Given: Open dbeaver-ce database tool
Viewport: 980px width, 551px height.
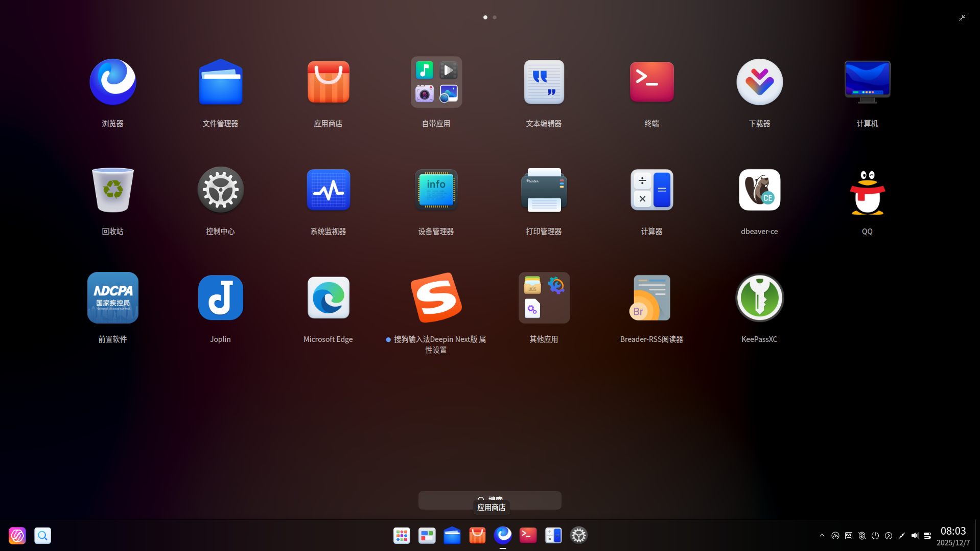Looking at the screenshot, I should click(x=759, y=190).
